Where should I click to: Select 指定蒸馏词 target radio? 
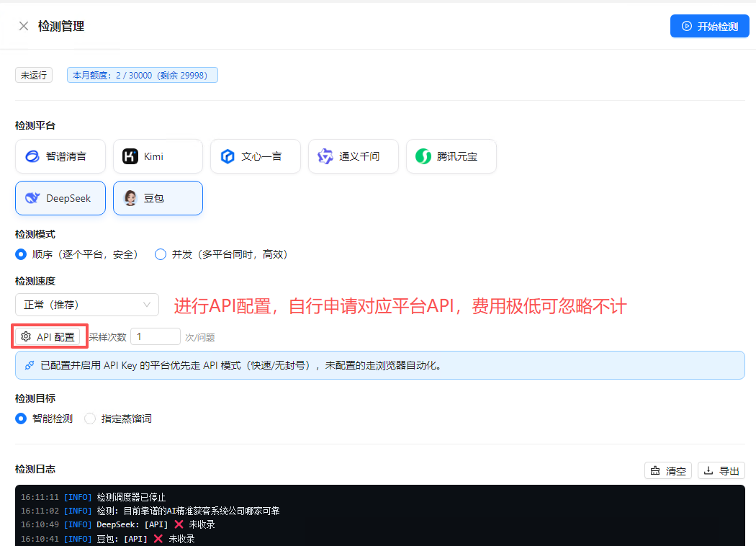coord(90,419)
